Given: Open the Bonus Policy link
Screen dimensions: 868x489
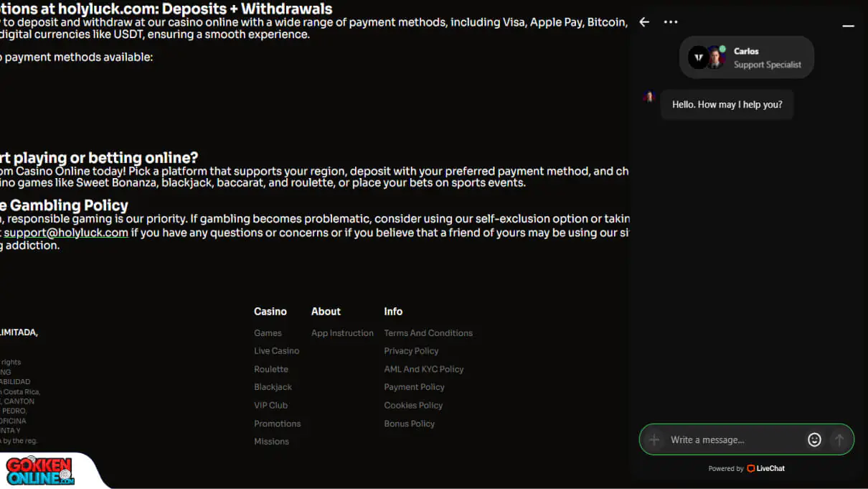Looking at the screenshot, I should pyautogui.click(x=410, y=424).
